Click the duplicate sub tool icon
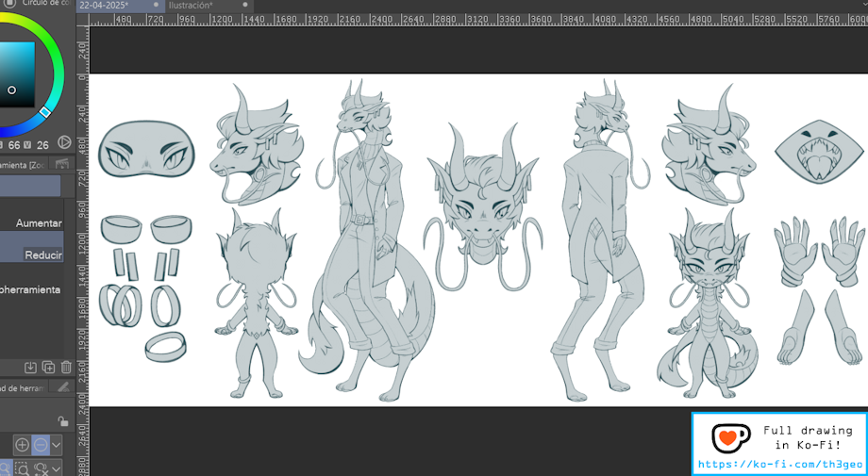Viewport: 868px width, 476px height. pos(48,367)
